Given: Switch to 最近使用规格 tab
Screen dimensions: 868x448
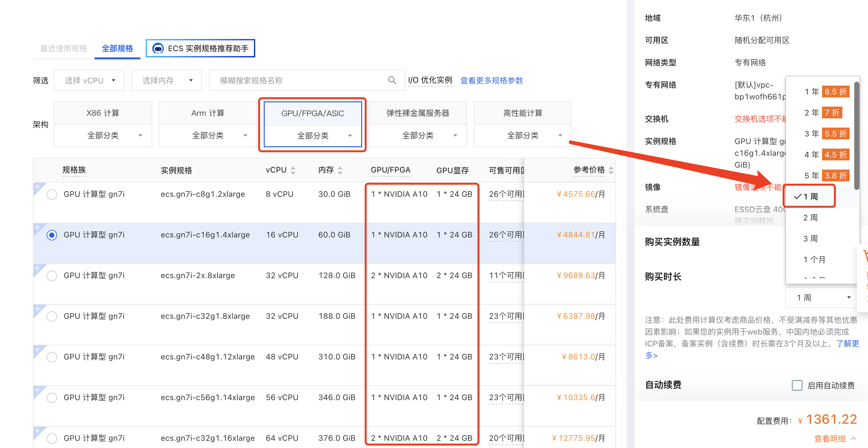Looking at the screenshot, I should point(64,49).
